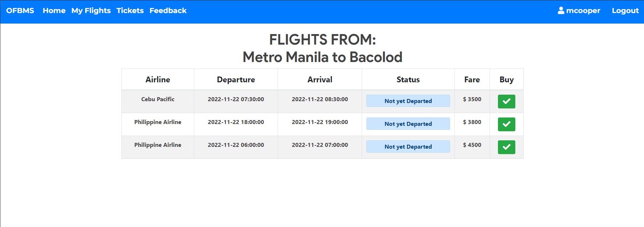Click the Departure column header
Screen dimensions: 644x227
click(x=236, y=79)
